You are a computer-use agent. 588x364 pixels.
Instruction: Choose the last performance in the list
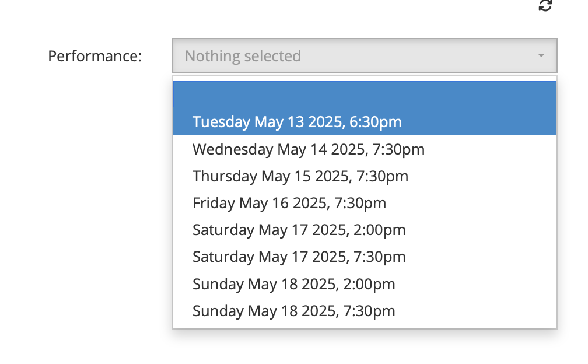click(293, 311)
